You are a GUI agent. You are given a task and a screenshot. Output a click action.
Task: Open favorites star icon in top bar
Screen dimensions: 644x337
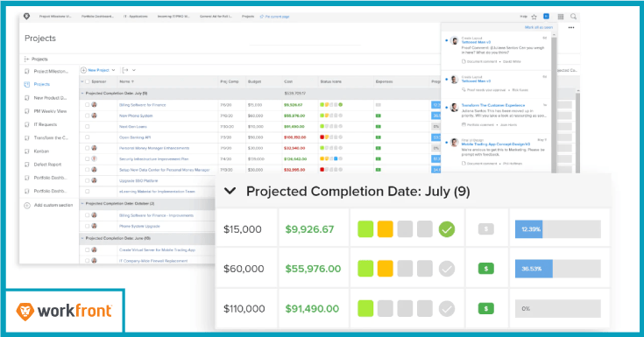[x=534, y=17]
